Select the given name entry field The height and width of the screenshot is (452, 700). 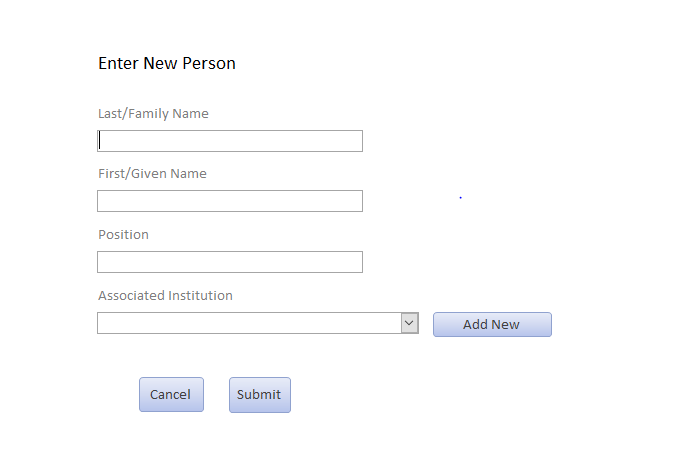pos(230,201)
